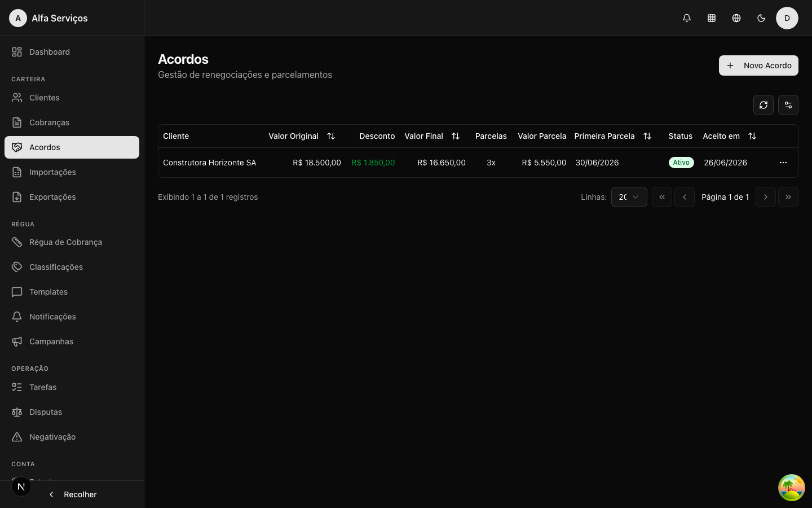Click the palm tree badge icon
Viewport: 812px width, 508px height.
coord(792,488)
